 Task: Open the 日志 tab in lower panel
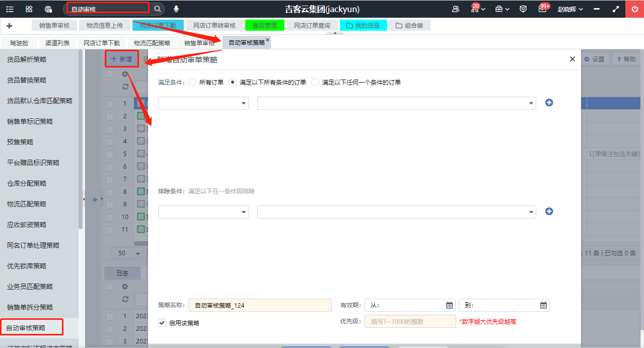coord(122,273)
